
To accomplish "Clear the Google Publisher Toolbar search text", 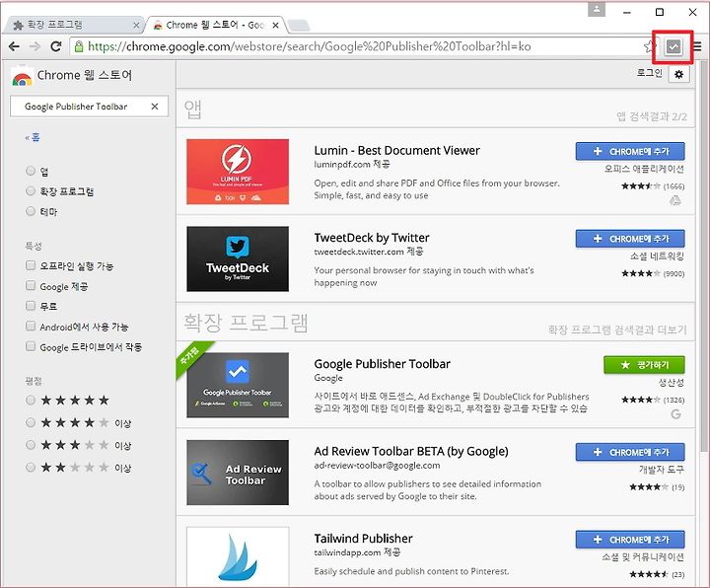I will pos(155,107).
